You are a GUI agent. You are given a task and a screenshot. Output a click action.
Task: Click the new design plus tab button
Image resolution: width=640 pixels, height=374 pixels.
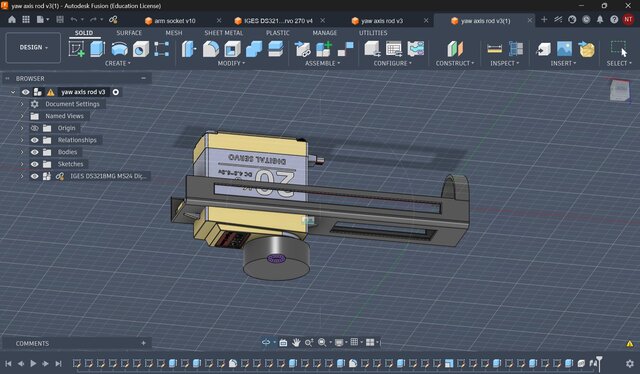(x=544, y=20)
